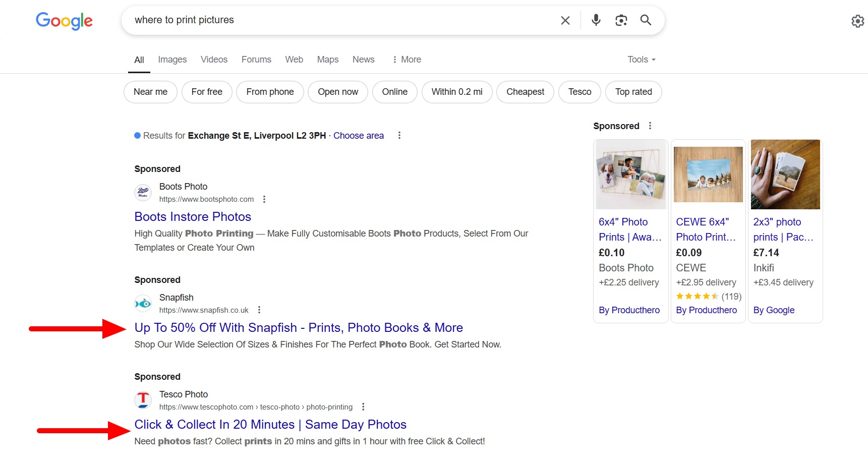Switch to the Videos tab
The image size is (868, 464).
coord(214,60)
